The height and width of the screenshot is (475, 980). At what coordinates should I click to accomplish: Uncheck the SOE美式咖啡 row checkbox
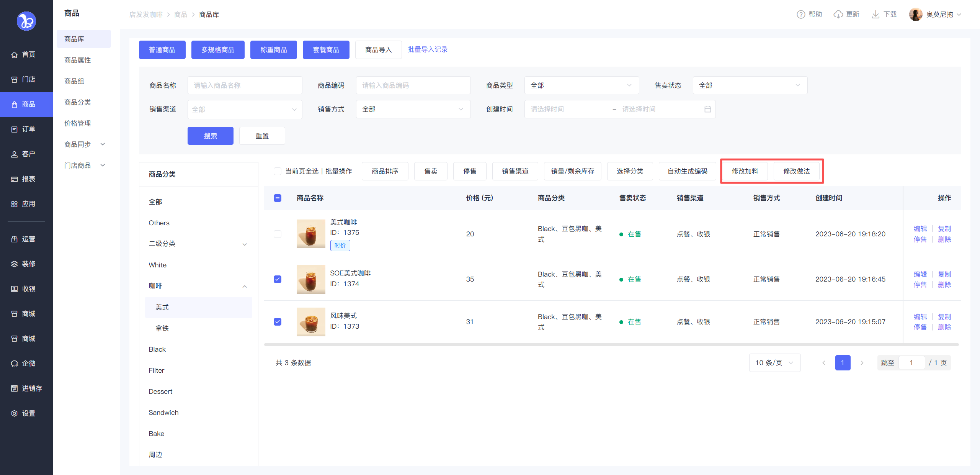(278, 279)
